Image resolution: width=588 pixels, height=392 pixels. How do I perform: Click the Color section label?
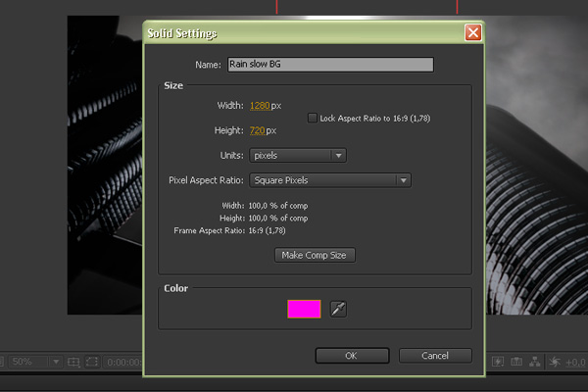tap(175, 288)
